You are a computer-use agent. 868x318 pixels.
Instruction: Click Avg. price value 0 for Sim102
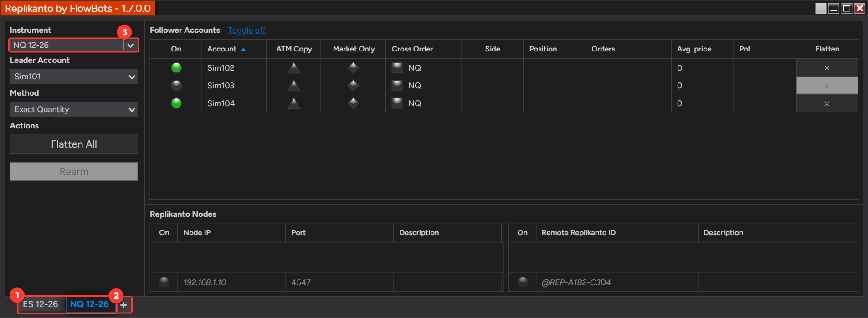pyautogui.click(x=679, y=68)
